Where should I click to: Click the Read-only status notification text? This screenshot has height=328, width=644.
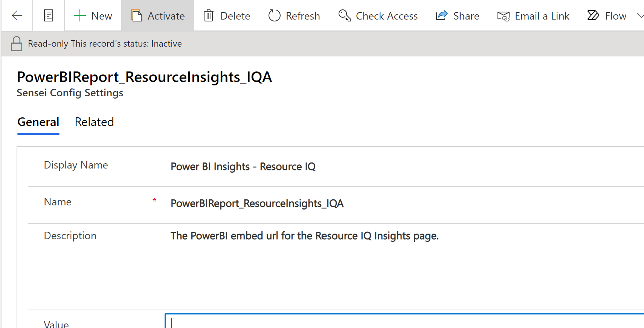105,44
